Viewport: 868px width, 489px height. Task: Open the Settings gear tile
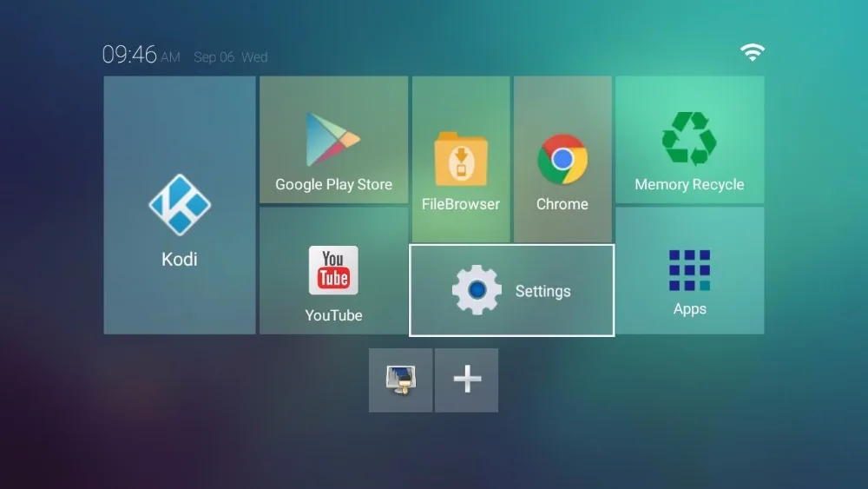(511, 290)
